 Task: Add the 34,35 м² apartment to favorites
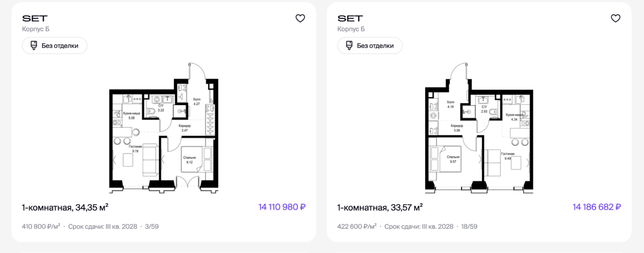tap(300, 18)
